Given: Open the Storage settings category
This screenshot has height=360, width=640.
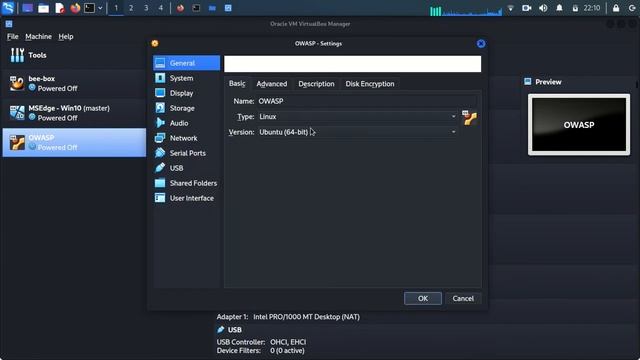Looking at the screenshot, I should 187,108.
